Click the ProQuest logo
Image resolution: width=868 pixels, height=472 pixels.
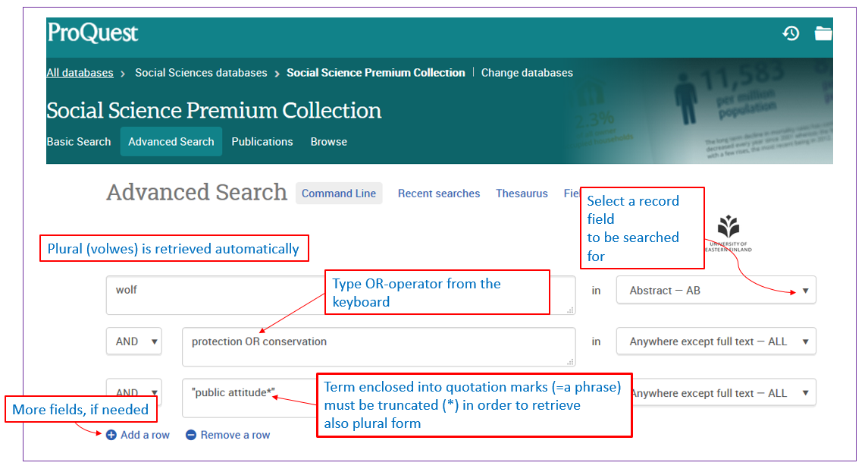[92, 33]
